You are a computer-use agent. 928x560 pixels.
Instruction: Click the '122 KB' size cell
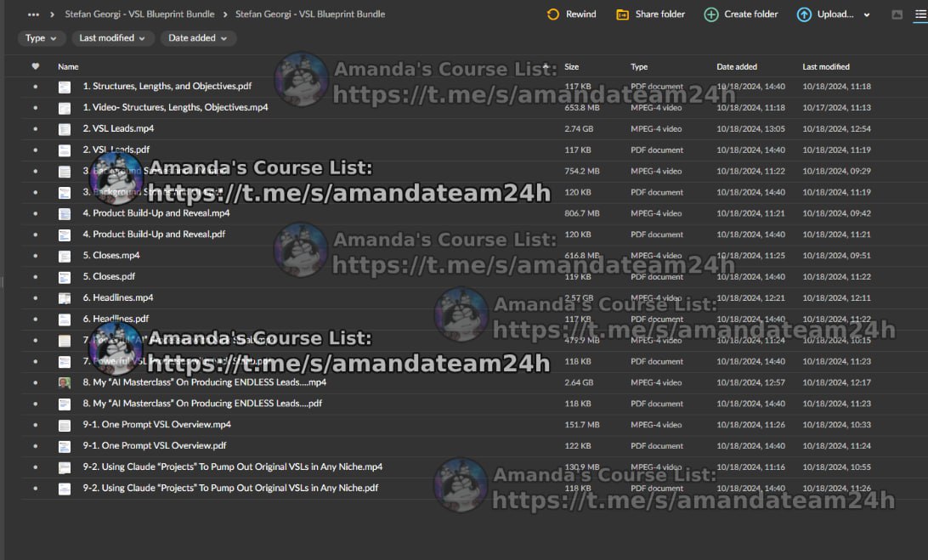point(578,446)
